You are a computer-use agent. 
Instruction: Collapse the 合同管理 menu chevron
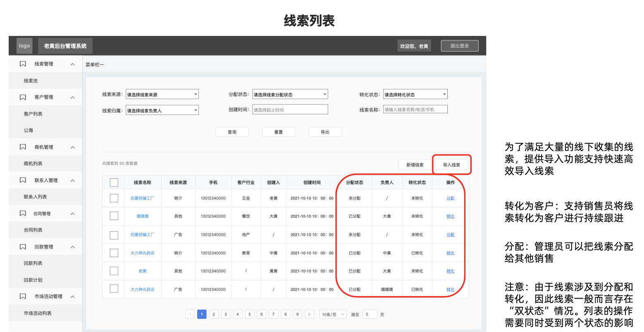(73, 213)
